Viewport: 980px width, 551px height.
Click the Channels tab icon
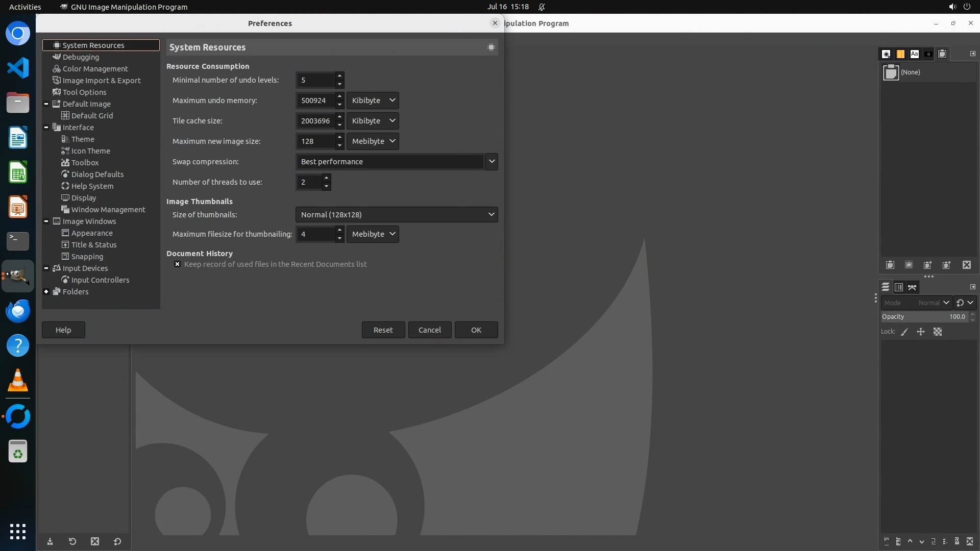tap(899, 287)
